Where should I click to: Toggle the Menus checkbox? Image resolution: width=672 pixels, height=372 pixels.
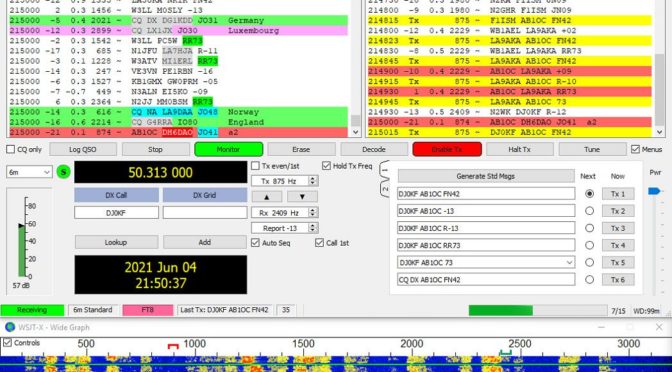(635, 150)
